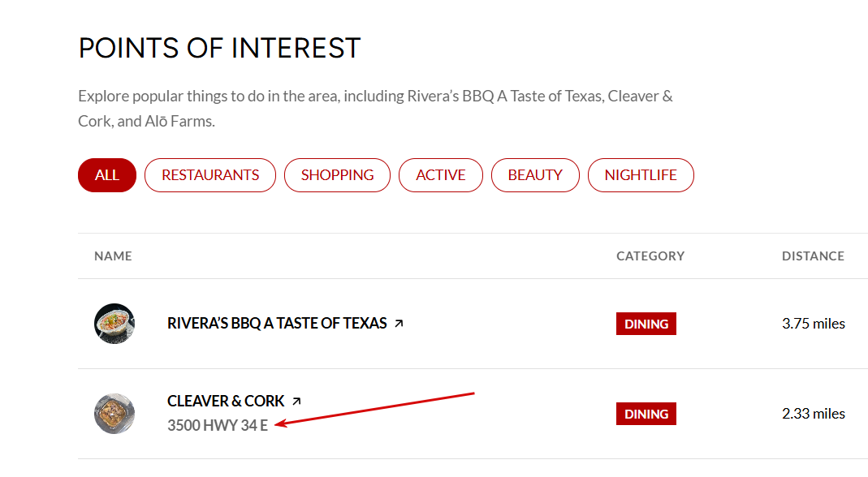Click the Dining badge for Rivera's BBQ
The height and width of the screenshot is (477, 868).
click(x=646, y=324)
